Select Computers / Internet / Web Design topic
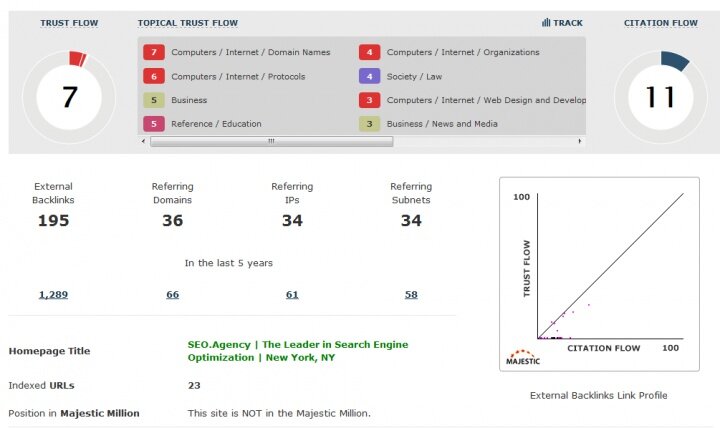This screenshot has height=428, width=720. tap(486, 100)
